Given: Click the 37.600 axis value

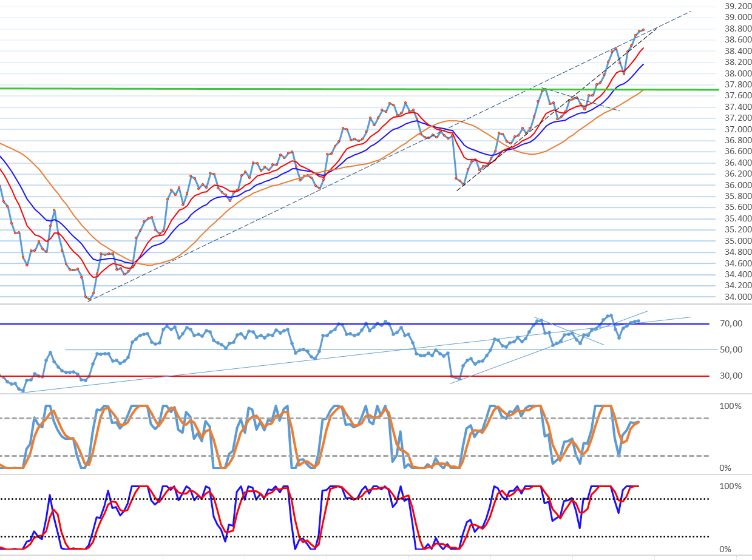Looking at the screenshot, I should pyautogui.click(x=739, y=96).
